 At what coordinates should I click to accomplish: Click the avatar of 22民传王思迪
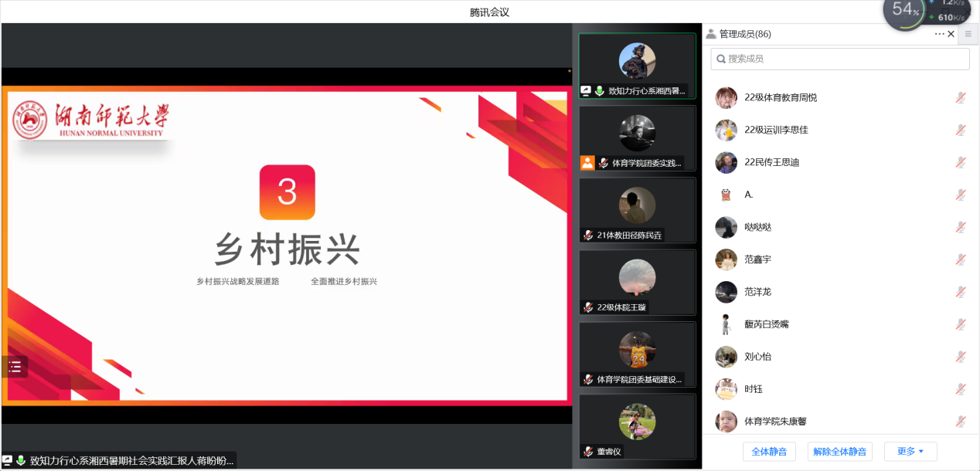click(x=726, y=162)
